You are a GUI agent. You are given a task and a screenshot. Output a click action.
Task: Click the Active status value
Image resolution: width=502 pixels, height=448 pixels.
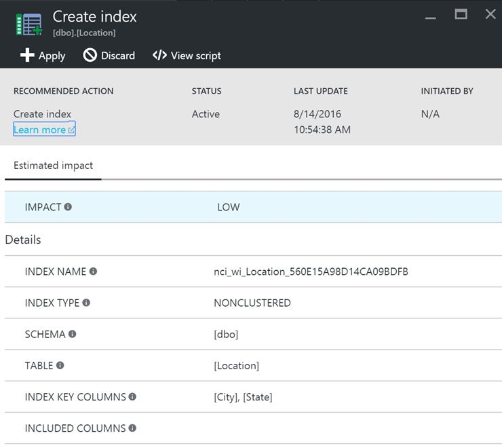coord(206,114)
